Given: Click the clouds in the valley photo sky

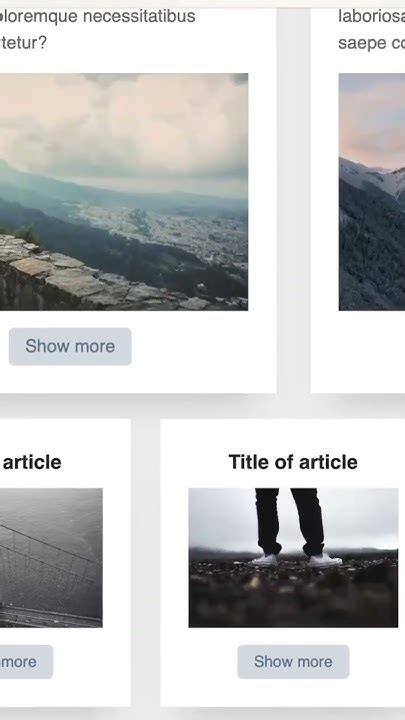Looking at the screenshot, I should click(124, 124).
